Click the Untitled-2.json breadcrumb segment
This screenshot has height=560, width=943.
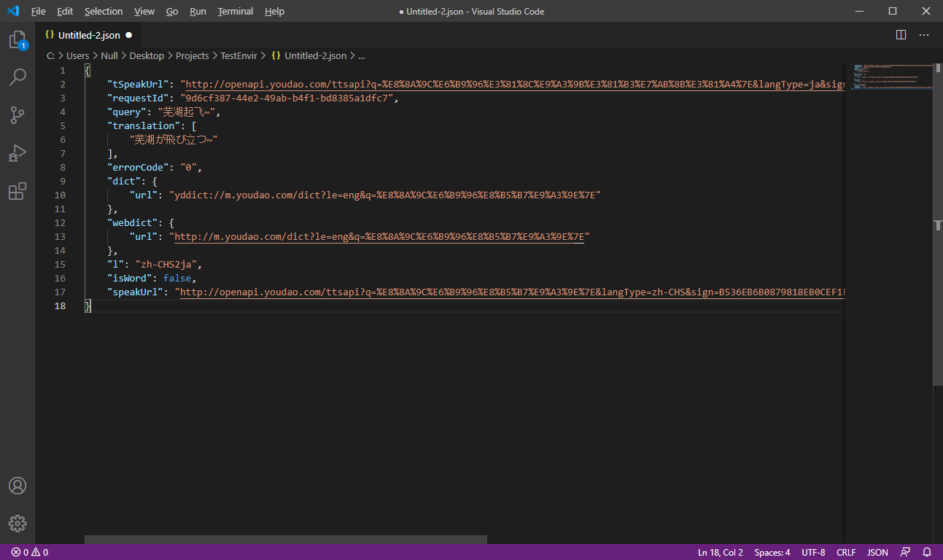pyautogui.click(x=308, y=55)
